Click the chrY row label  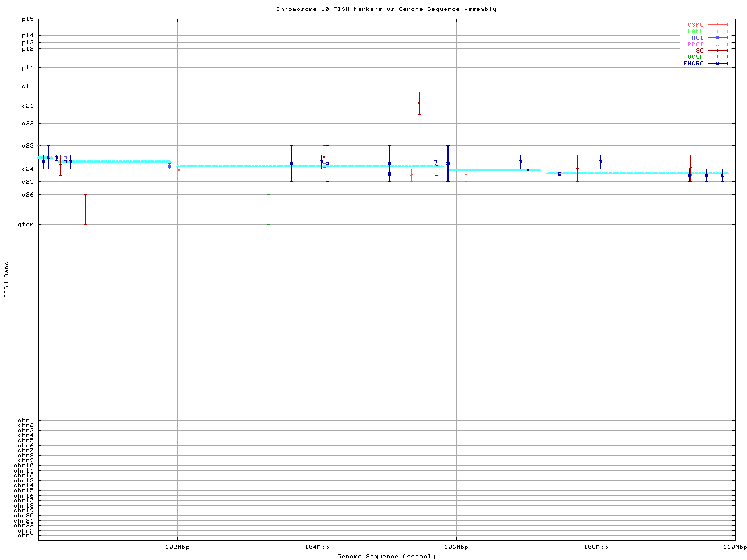pyautogui.click(x=26, y=535)
